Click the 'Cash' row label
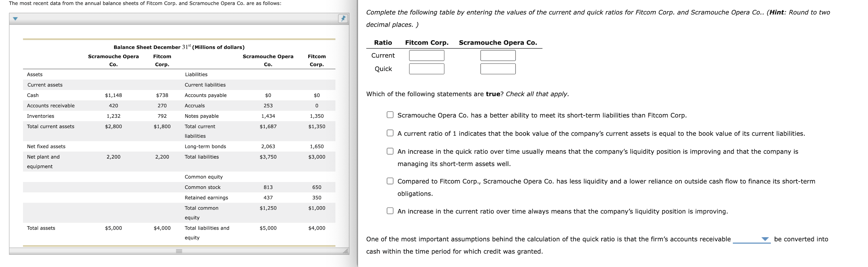 pos(33,95)
